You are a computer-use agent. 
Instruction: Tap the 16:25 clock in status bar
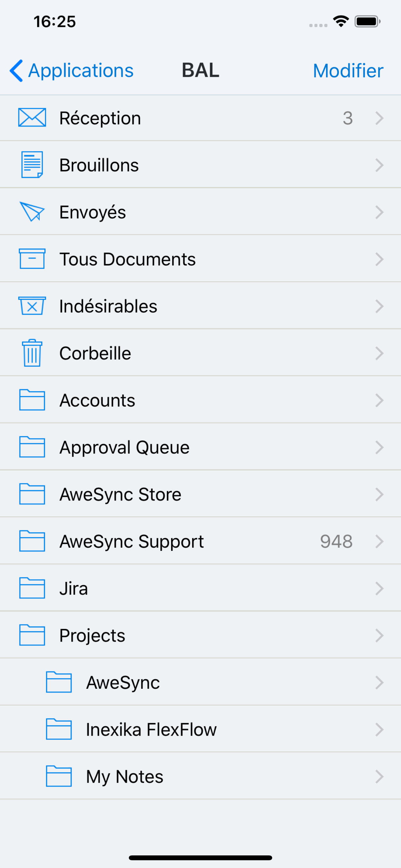coord(55,22)
